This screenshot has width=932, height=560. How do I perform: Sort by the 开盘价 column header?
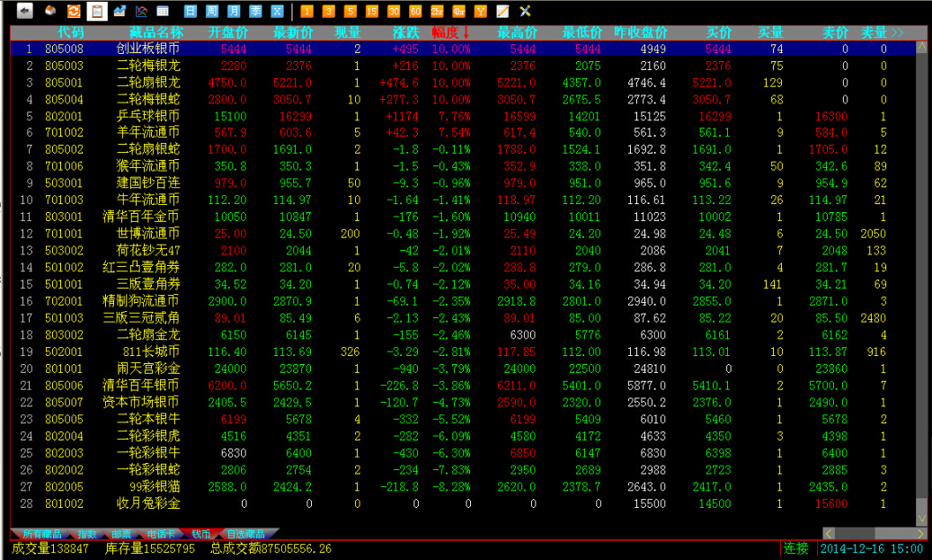(x=227, y=32)
